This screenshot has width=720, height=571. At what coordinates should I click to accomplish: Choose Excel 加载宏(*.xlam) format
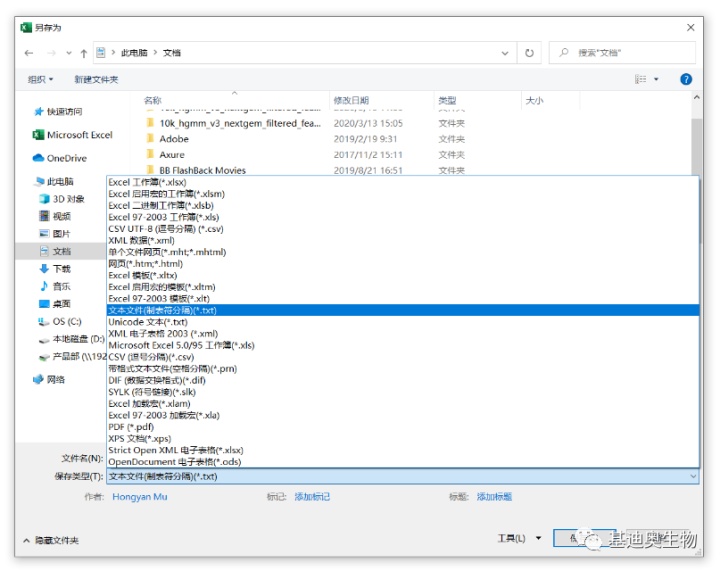(403, 404)
